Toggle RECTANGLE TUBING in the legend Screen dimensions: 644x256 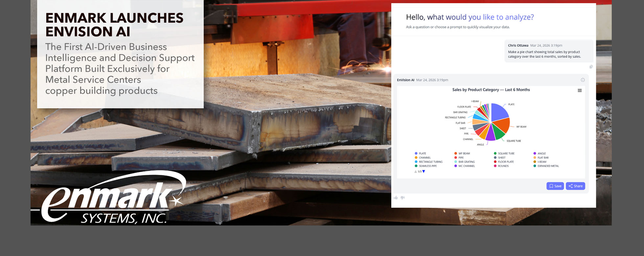429,162
